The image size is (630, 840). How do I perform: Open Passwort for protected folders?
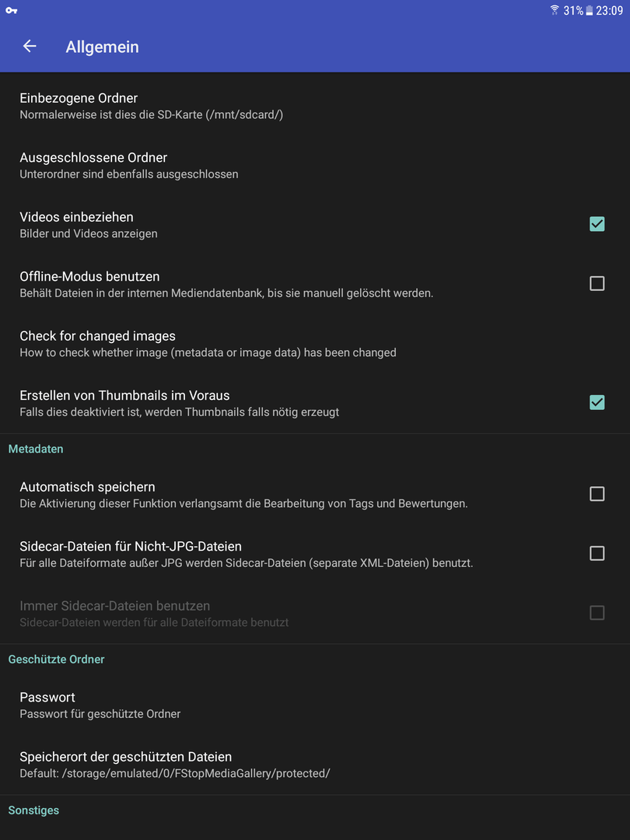[x=315, y=705]
